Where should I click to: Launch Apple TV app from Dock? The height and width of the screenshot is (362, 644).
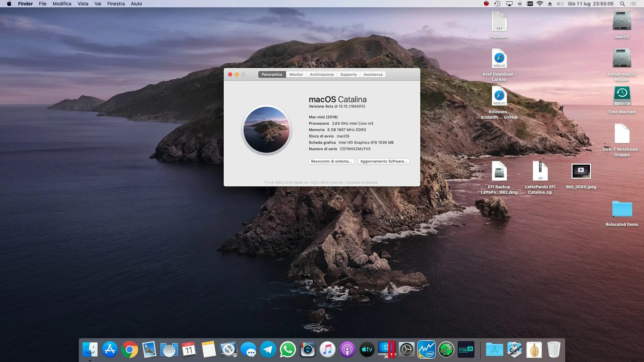point(367,350)
